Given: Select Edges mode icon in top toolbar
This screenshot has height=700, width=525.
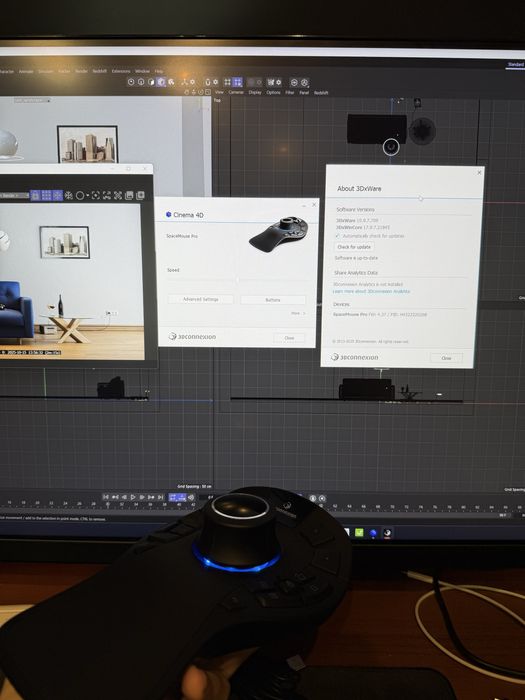Looking at the screenshot, I should click(x=141, y=82).
